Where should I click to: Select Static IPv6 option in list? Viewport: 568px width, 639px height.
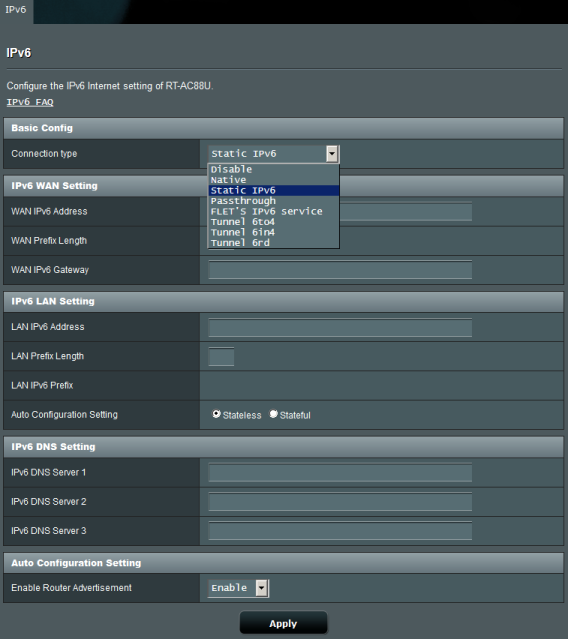pos(273,190)
